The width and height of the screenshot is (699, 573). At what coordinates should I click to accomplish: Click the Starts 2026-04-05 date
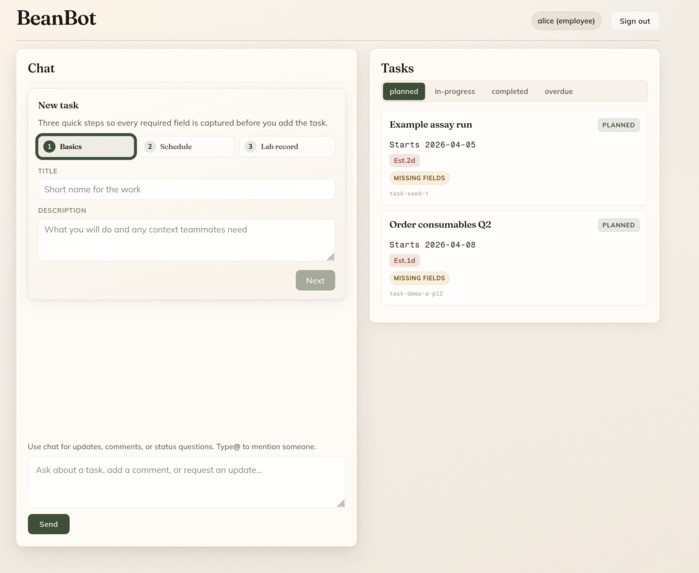[432, 144]
